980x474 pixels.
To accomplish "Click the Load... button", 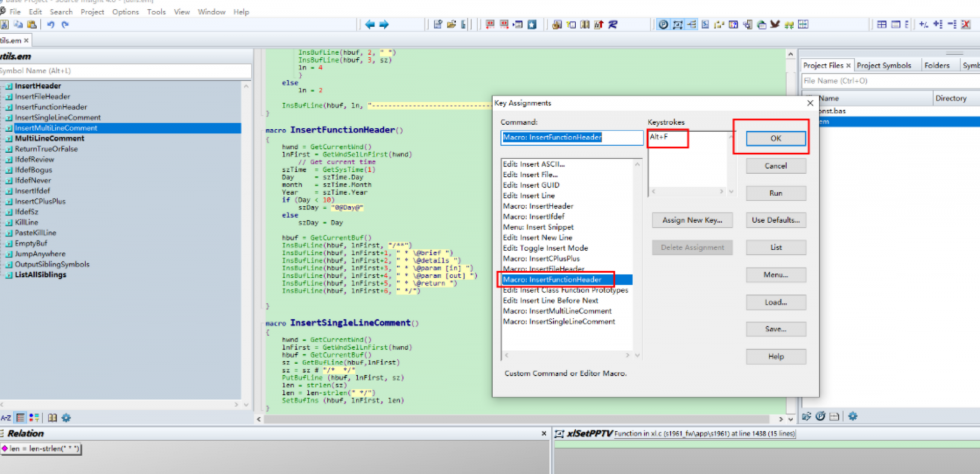I will click(x=776, y=302).
